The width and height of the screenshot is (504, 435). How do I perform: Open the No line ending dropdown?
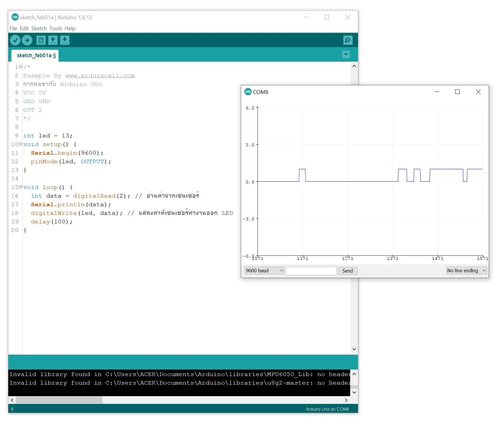466,271
